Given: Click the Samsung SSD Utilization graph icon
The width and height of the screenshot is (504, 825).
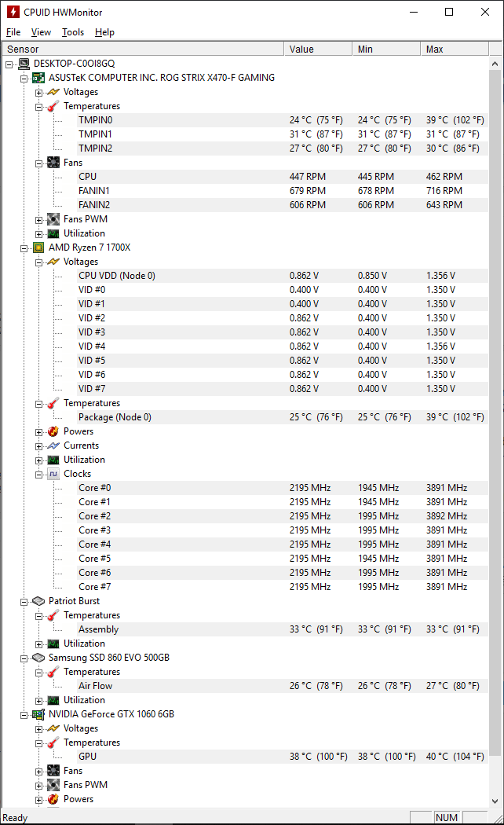Looking at the screenshot, I should coord(53,700).
